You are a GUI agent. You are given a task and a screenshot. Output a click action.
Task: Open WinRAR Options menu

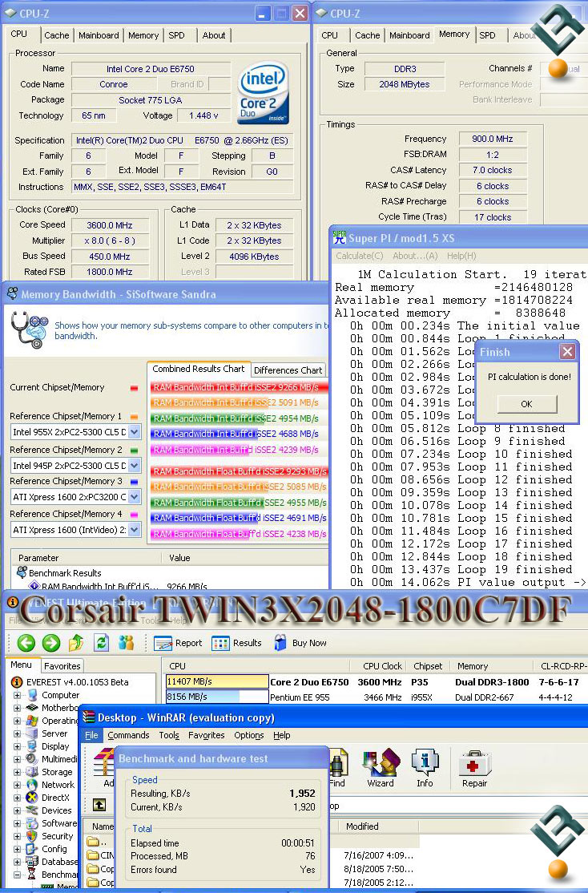(249, 735)
